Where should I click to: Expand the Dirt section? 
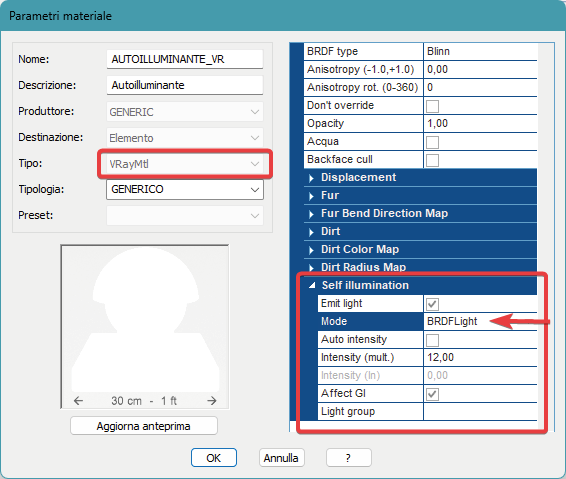311,232
